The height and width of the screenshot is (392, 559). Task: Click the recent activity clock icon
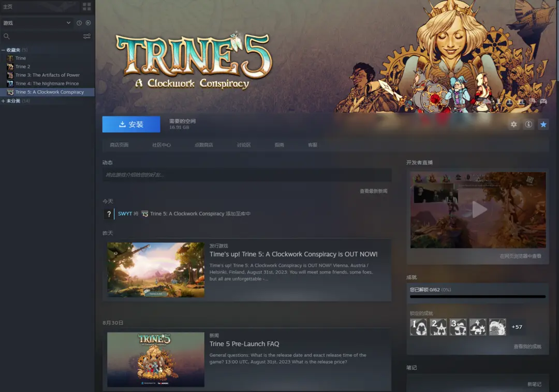79,23
